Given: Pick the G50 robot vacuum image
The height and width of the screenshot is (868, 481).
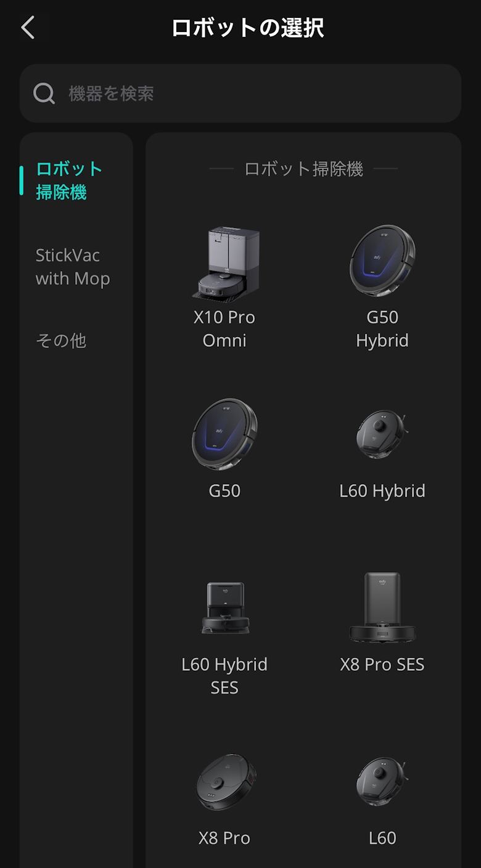Looking at the screenshot, I should click(x=224, y=434).
